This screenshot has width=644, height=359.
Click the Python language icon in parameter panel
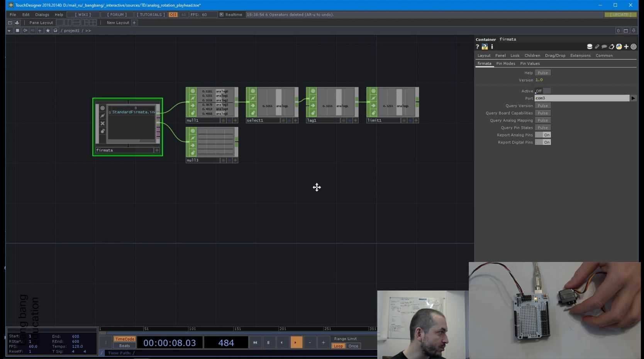click(x=619, y=47)
